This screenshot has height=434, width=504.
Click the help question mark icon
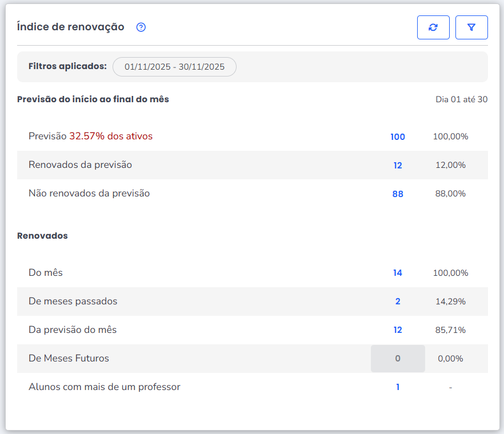tap(141, 27)
